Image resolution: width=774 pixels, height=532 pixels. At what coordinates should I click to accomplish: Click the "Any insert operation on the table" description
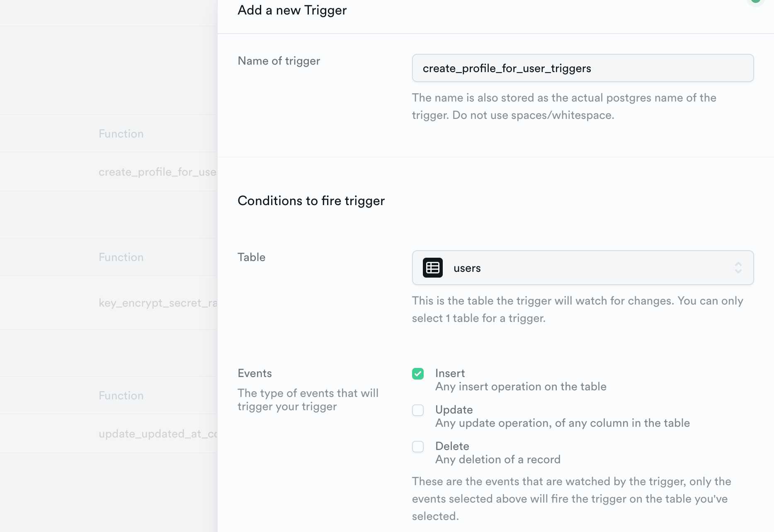(520, 387)
